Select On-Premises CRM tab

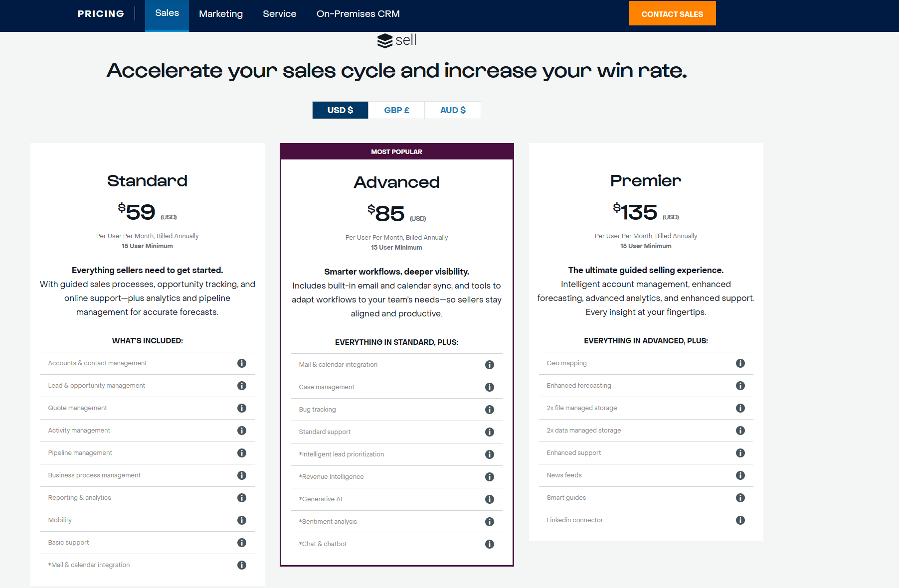(358, 14)
